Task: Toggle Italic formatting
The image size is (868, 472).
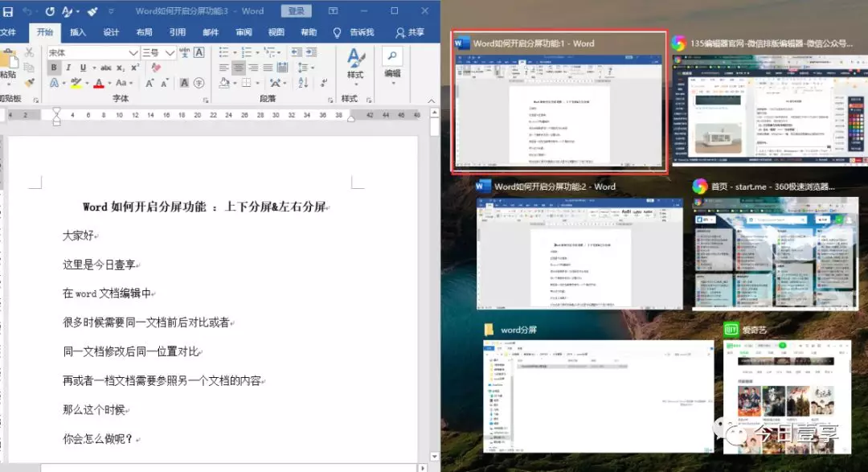Action: pyautogui.click(x=69, y=68)
